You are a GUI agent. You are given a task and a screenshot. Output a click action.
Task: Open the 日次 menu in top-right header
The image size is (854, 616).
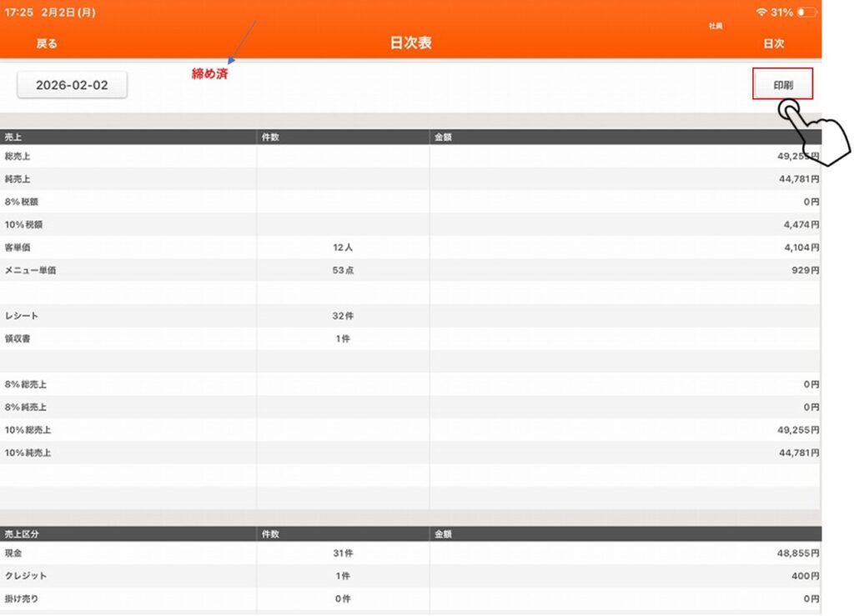pos(773,43)
